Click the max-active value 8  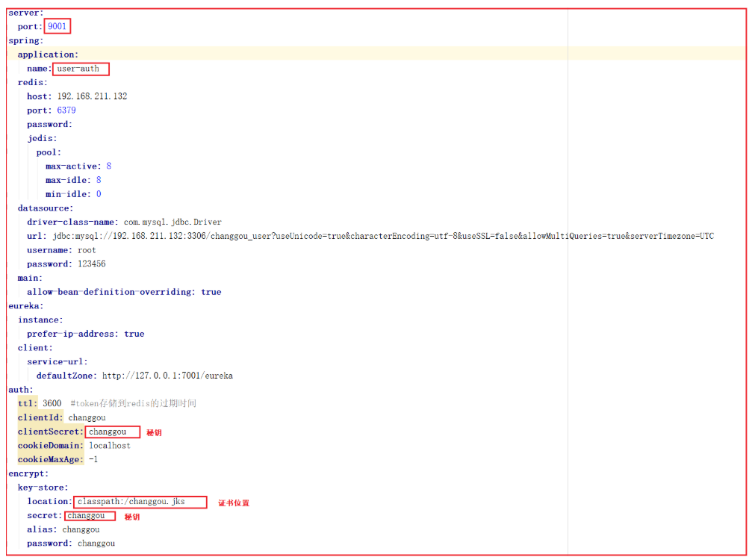(x=109, y=167)
